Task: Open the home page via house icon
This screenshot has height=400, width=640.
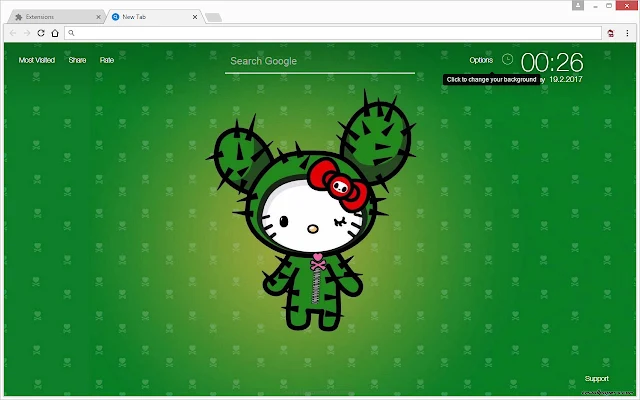Action: (55, 33)
